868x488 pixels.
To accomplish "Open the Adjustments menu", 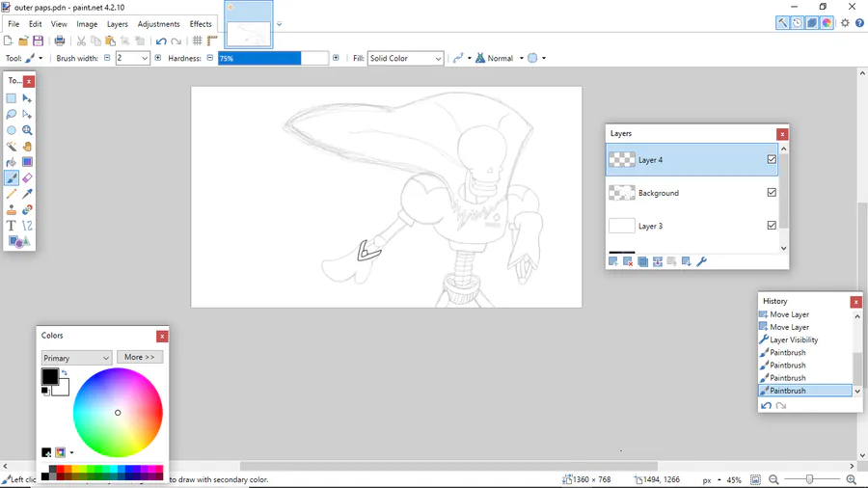I will [159, 24].
